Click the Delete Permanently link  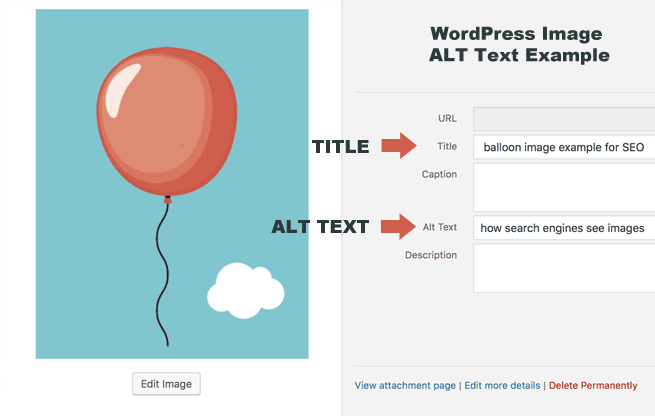[593, 385]
